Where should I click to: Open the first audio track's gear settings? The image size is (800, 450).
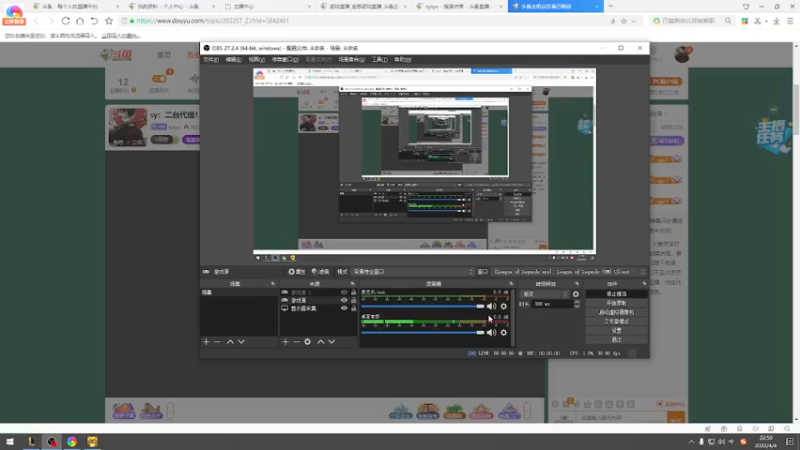click(x=504, y=306)
